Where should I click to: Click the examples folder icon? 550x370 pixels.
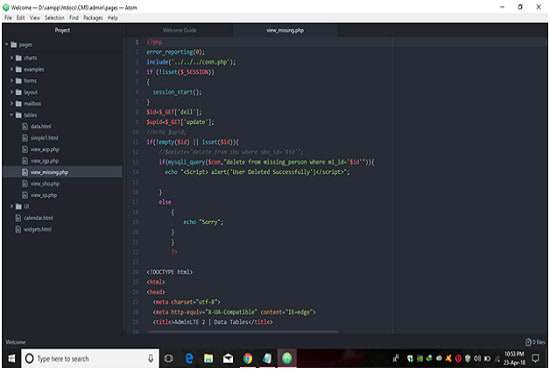(x=19, y=69)
